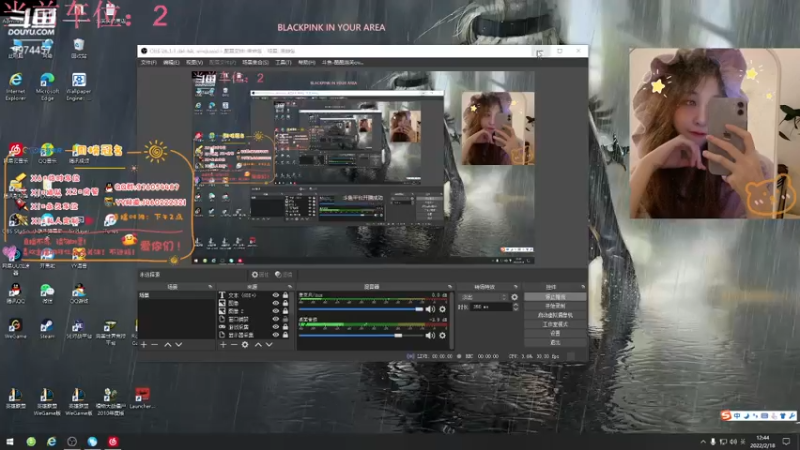Image resolution: width=800 pixels, height=450 pixels.
Task: Toggle the lock on 图像 2 source
Action: coord(285,311)
